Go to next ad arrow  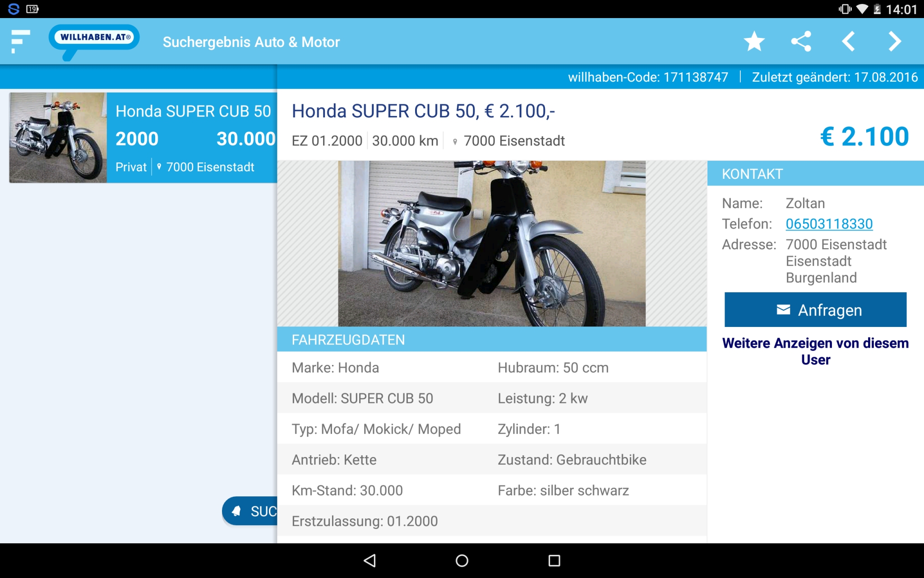tap(895, 42)
